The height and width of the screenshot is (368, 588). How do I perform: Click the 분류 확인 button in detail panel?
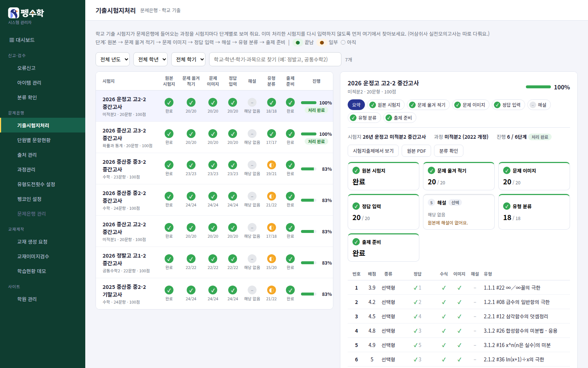(x=449, y=151)
